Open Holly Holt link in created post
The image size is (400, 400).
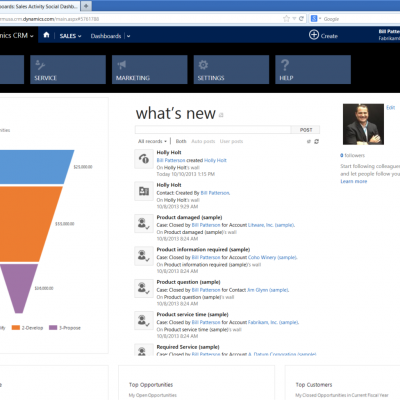click(x=215, y=160)
